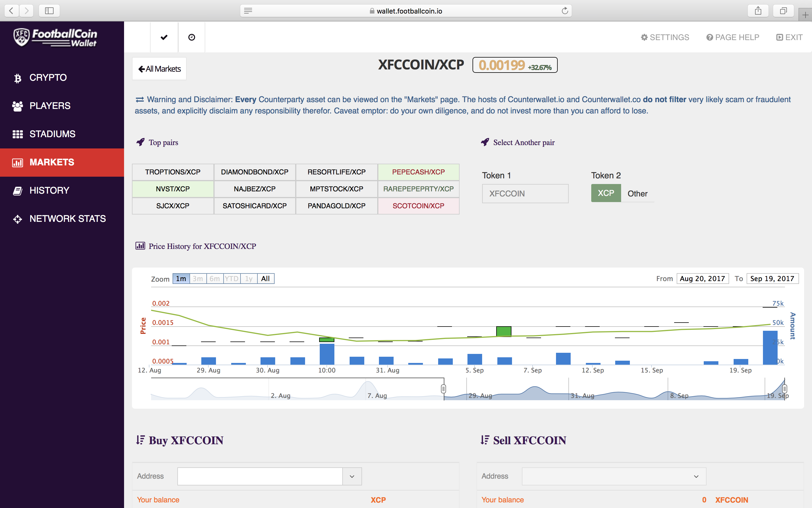Click the green candlestick near 5. Sep
812x508 pixels.
504,331
